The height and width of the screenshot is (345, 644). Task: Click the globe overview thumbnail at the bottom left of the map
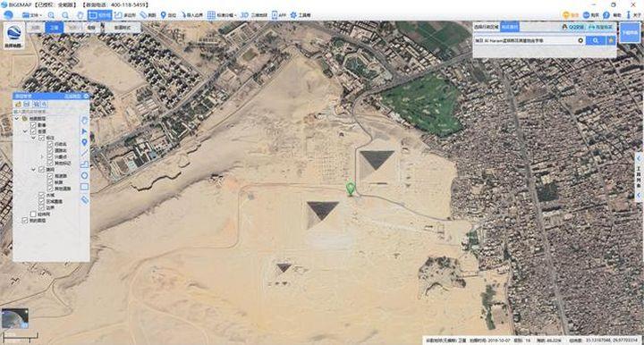[x=15, y=318]
